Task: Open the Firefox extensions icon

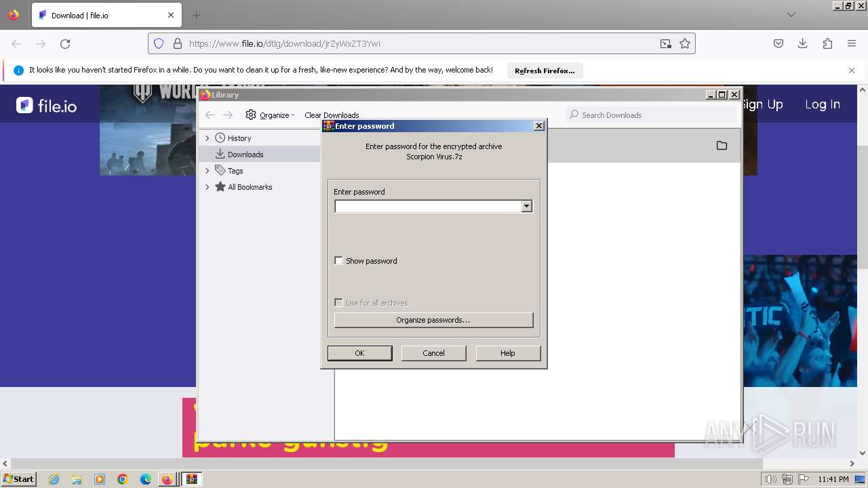Action: pos(827,43)
